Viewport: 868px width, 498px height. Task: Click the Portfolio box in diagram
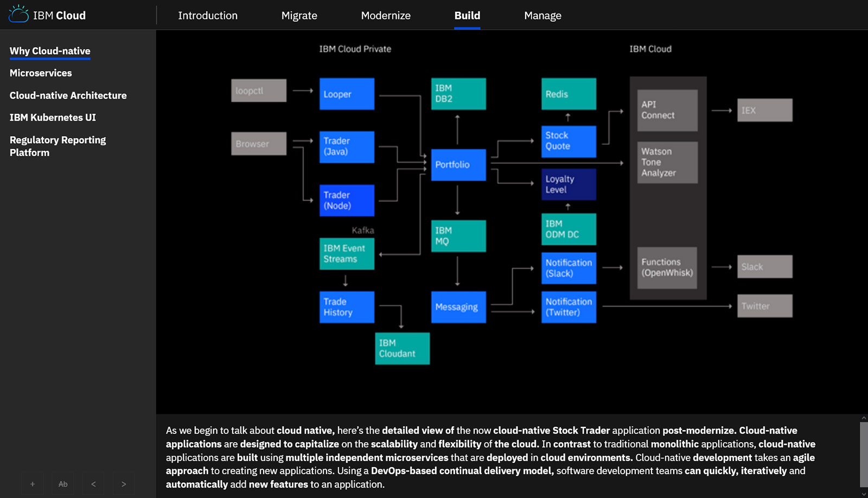coord(458,165)
